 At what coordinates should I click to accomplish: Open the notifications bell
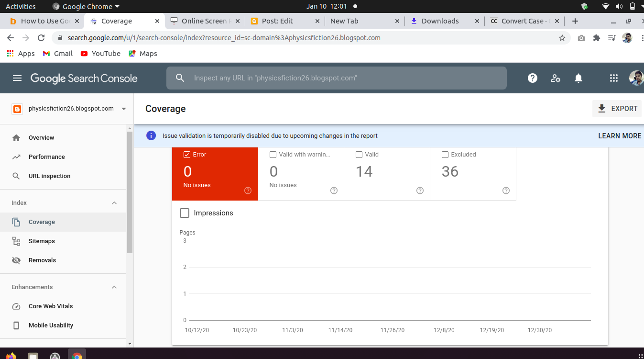click(579, 78)
